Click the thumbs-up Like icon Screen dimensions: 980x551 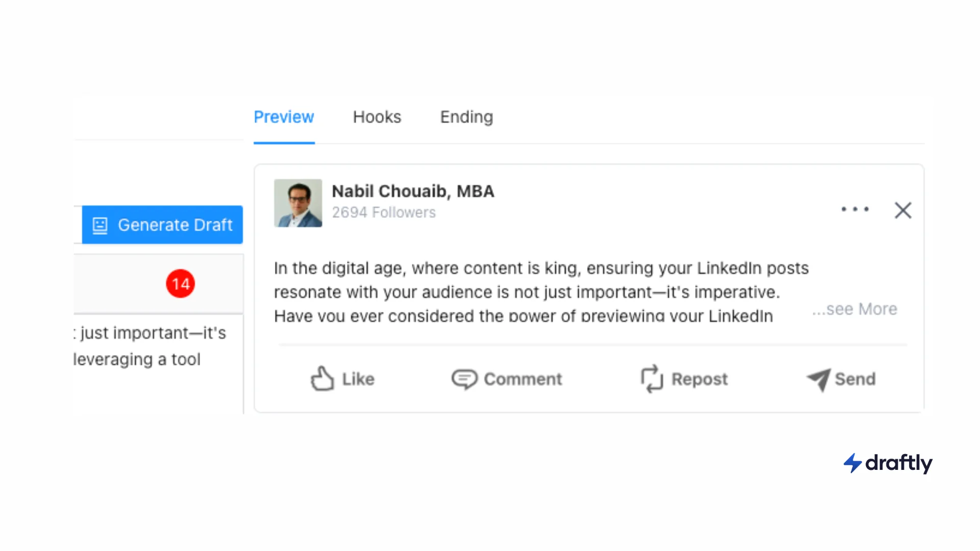click(322, 379)
